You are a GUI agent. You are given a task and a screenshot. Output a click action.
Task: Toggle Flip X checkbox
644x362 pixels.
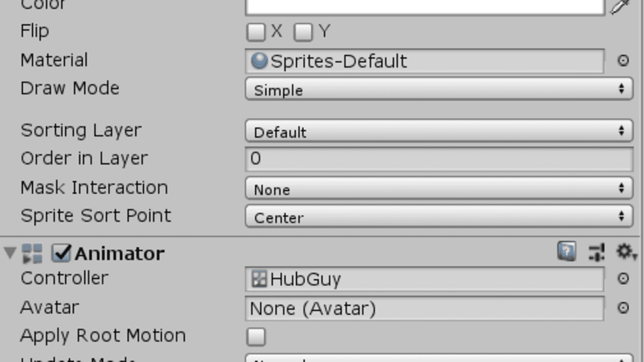(x=256, y=33)
